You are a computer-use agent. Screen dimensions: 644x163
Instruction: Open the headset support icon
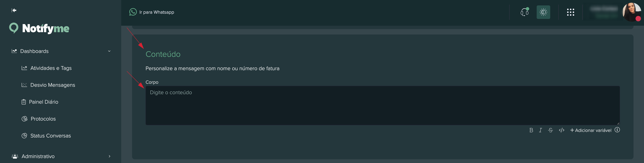524,12
